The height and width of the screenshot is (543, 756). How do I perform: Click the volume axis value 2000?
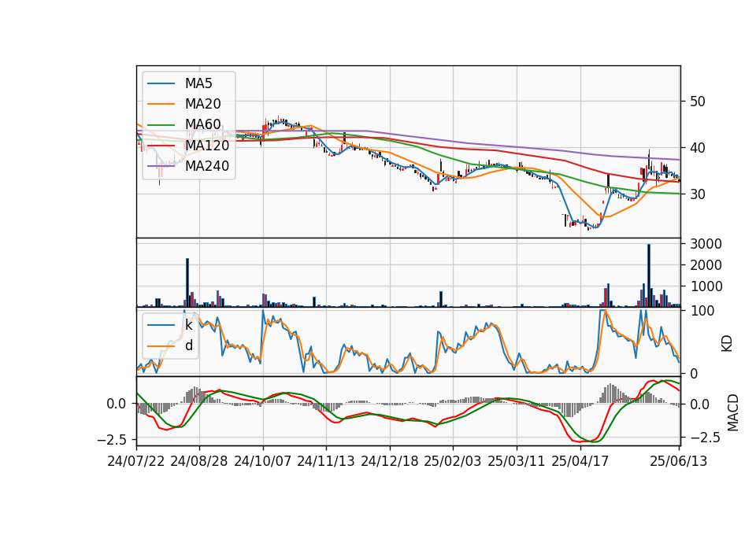(706, 265)
